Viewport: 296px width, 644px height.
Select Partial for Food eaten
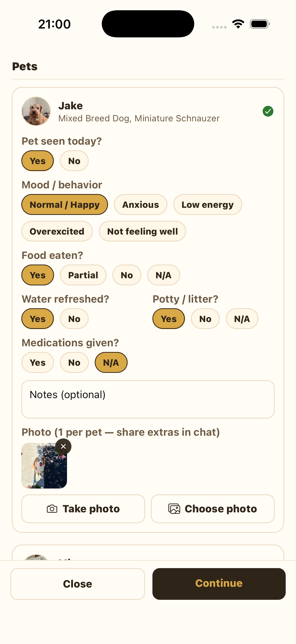83,275
